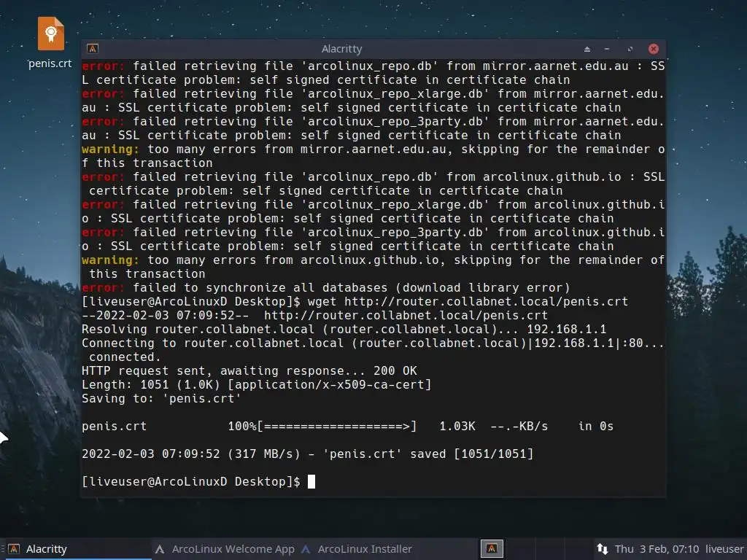Viewport: 747px width, 560px height.
Task: Click the '--2022-02-03 07:09:52--' URL line
Action: pos(314,315)
